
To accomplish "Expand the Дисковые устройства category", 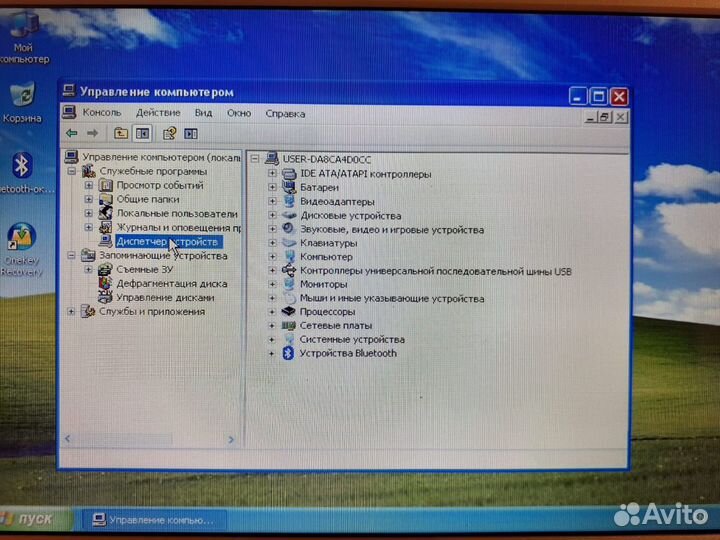I will (272, 215).
